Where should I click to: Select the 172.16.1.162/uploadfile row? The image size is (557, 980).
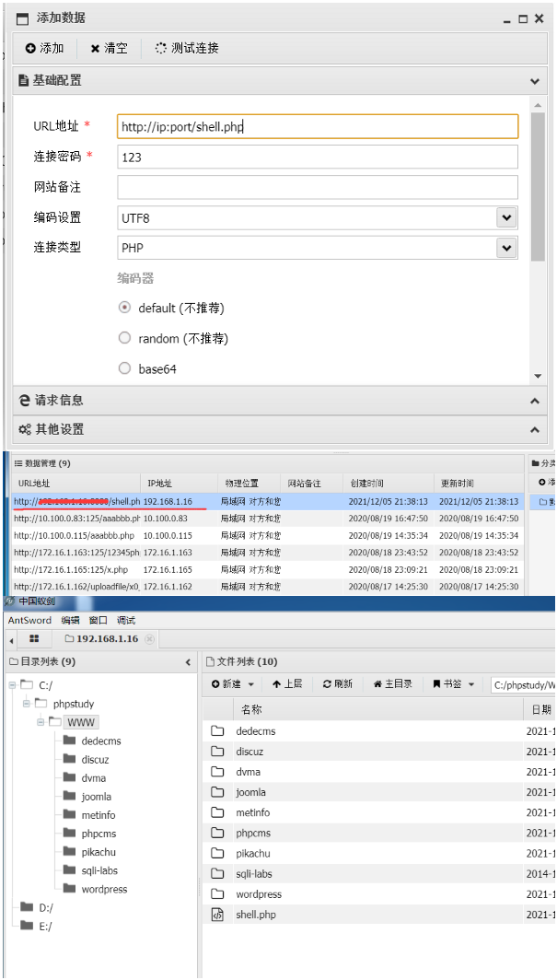(267, 586)
